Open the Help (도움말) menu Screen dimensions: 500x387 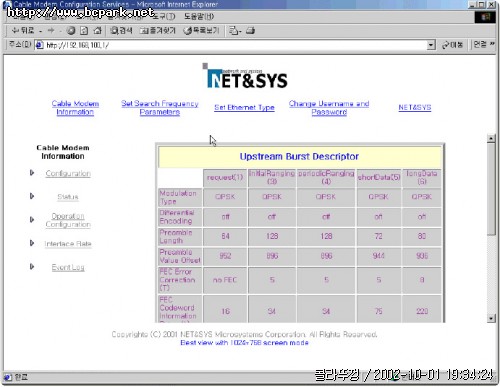tap(199, 16)
